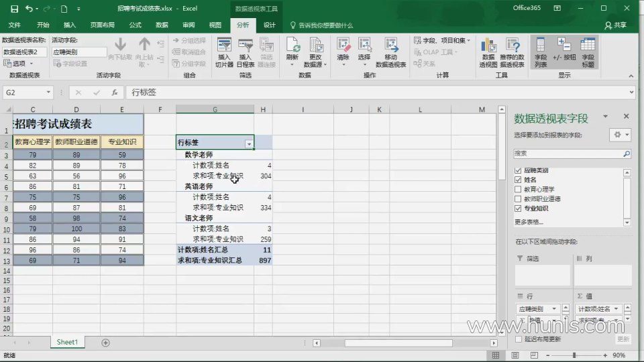Switch to the 设计 ribbon tab

tap(269, 25)
